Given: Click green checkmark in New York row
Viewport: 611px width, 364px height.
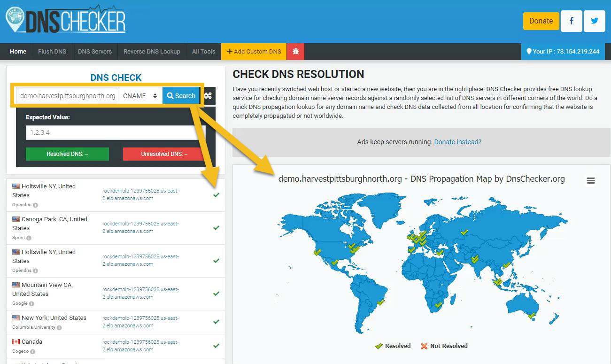Looking at the screenshot, I should pos(216,322).
